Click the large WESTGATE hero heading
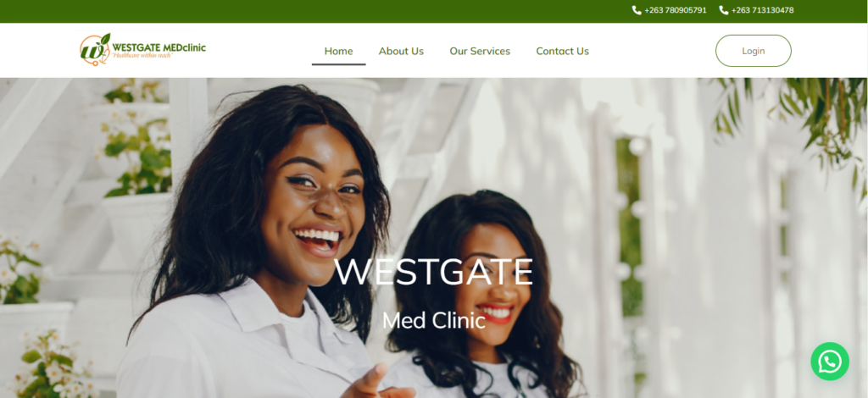 coord(433,272)
